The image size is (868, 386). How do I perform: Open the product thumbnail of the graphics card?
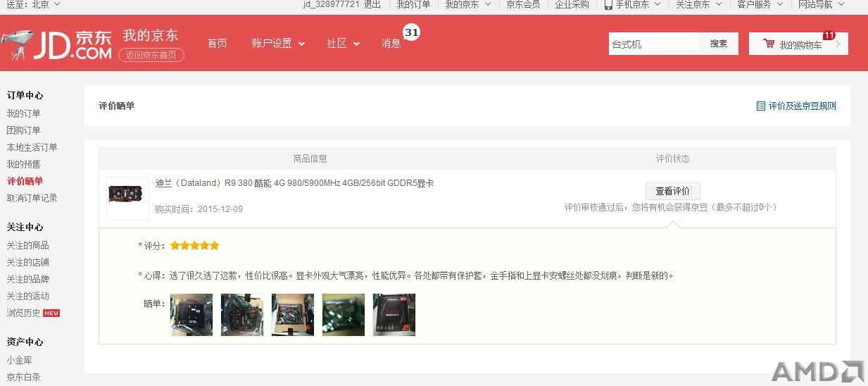[x=128, y=199]
